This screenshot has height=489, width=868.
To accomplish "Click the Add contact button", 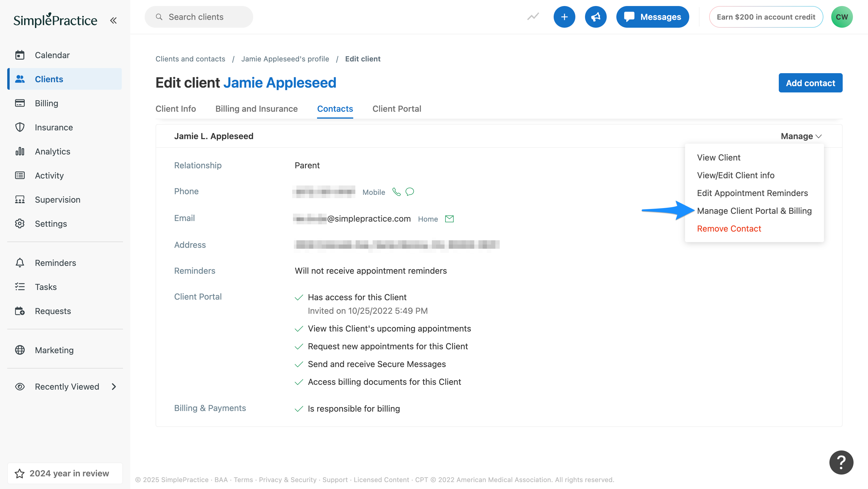I will 810,83.
